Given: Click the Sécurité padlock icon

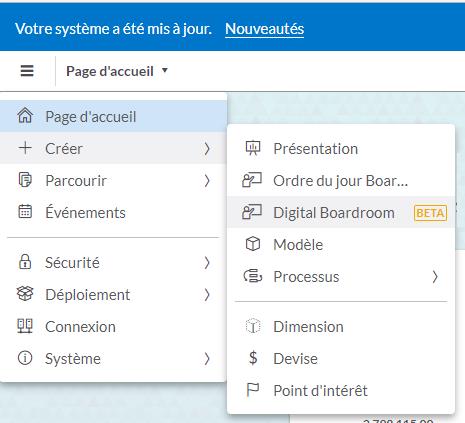Looking at the screenshot, I should pyautogui.click(x=25, y=262).
